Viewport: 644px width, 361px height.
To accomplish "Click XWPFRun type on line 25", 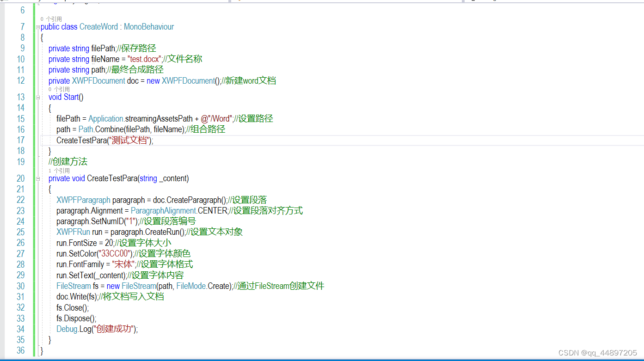I will [x=74, y=232].
